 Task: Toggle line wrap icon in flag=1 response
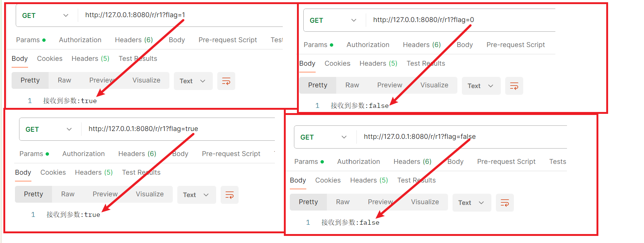pyautogui.click(x=226, y=81)
